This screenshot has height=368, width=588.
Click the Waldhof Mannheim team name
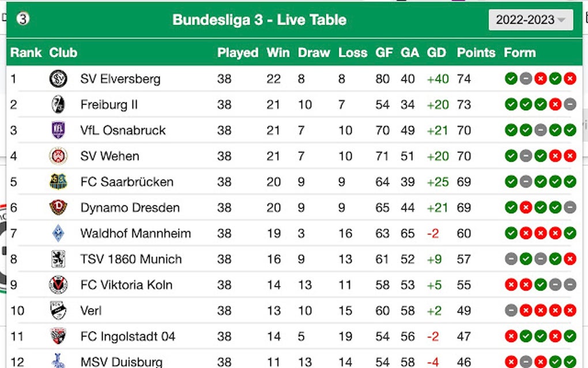pyautogui.click(x=135, y=233)
